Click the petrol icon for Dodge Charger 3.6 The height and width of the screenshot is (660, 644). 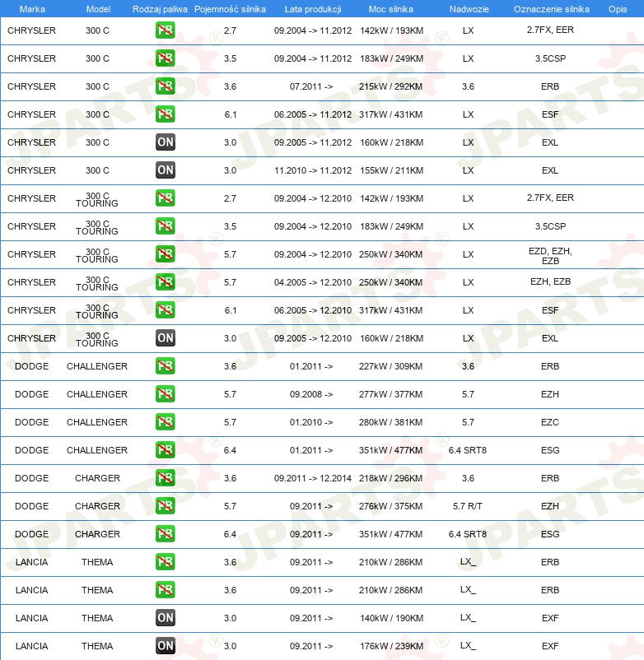tap(165, 478)
